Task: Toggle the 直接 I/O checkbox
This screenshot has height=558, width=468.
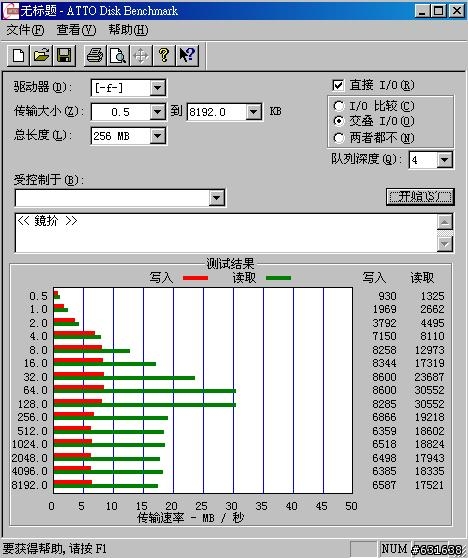Action: (338, 85)
